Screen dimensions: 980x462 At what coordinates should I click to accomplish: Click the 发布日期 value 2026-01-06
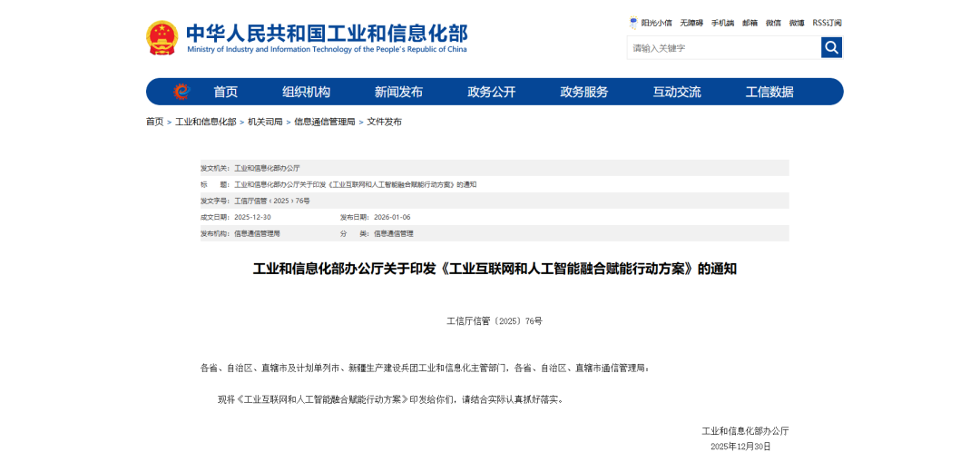[x=392, y=217]
